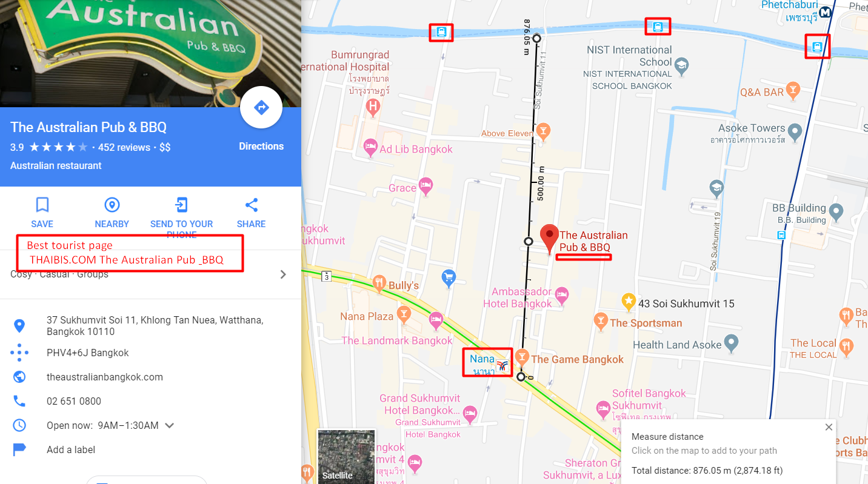The width and height of the screenshot is (868, 484).
Task: Click the Share icon
Action: 252,205
